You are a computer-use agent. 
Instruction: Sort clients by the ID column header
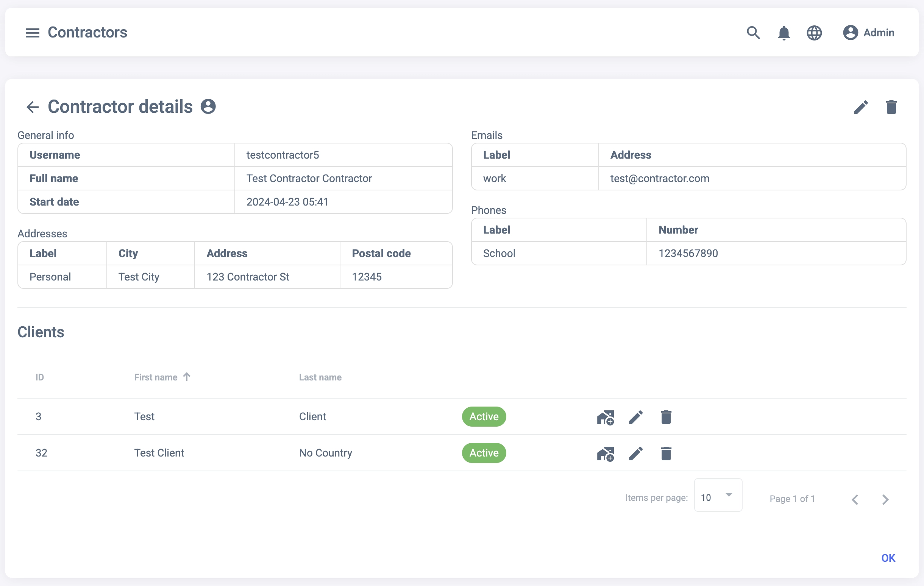[x=39, y=377]
